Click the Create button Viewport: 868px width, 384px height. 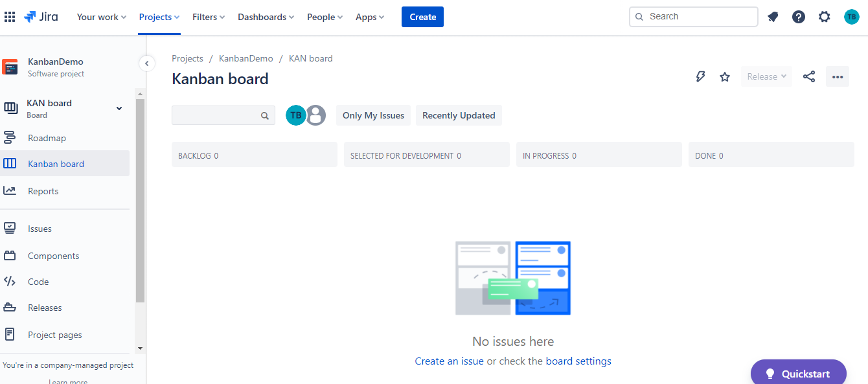tap(422, 16)
